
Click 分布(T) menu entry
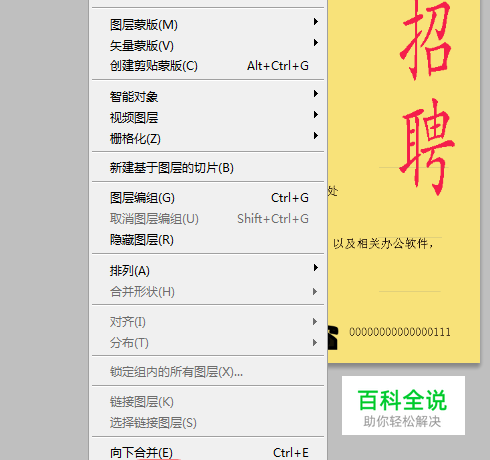(208, 343)
